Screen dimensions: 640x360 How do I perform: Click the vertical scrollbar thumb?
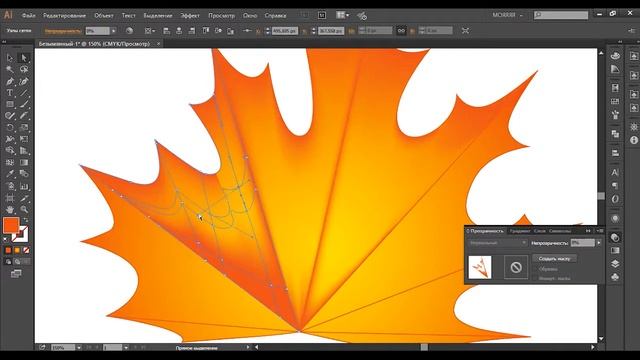click(601, 196)
